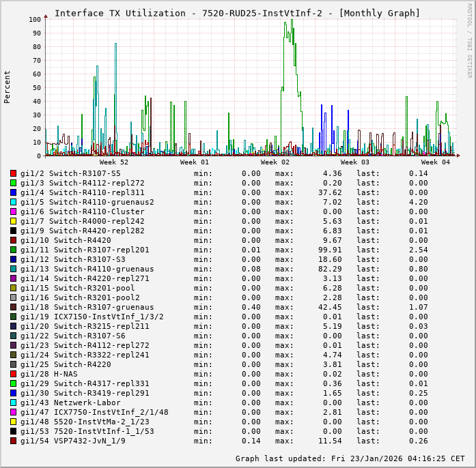The image size is (476, 468).
Task: Click the Percent y-axis label
Action: [x=8, y=87]
